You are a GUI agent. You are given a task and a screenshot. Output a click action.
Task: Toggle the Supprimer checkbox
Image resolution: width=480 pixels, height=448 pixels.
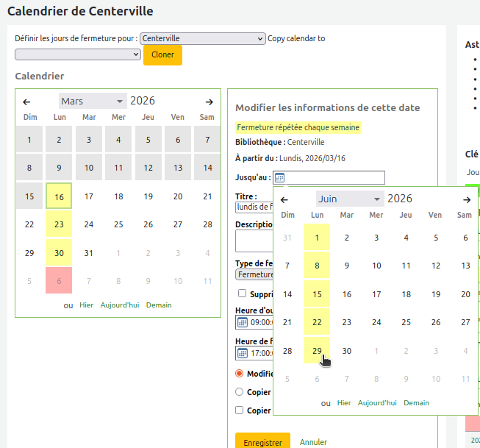pos(242,294)
